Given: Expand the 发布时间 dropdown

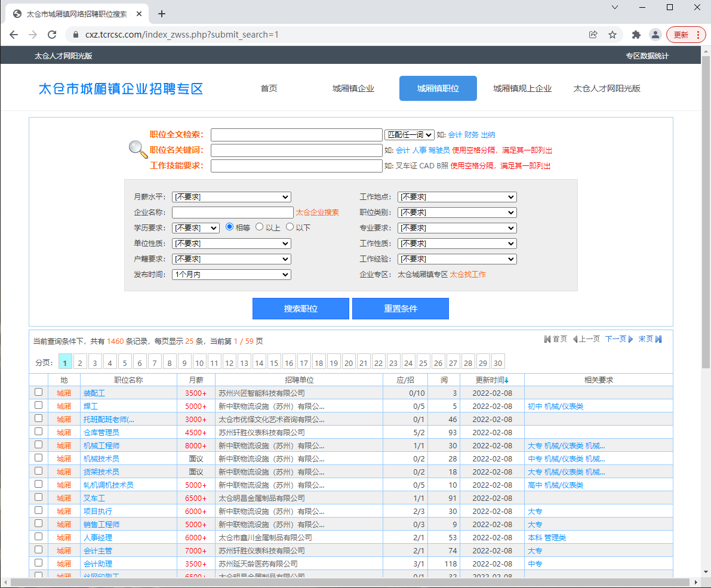Looking at the screenshot, I should (x=231, y=275).
